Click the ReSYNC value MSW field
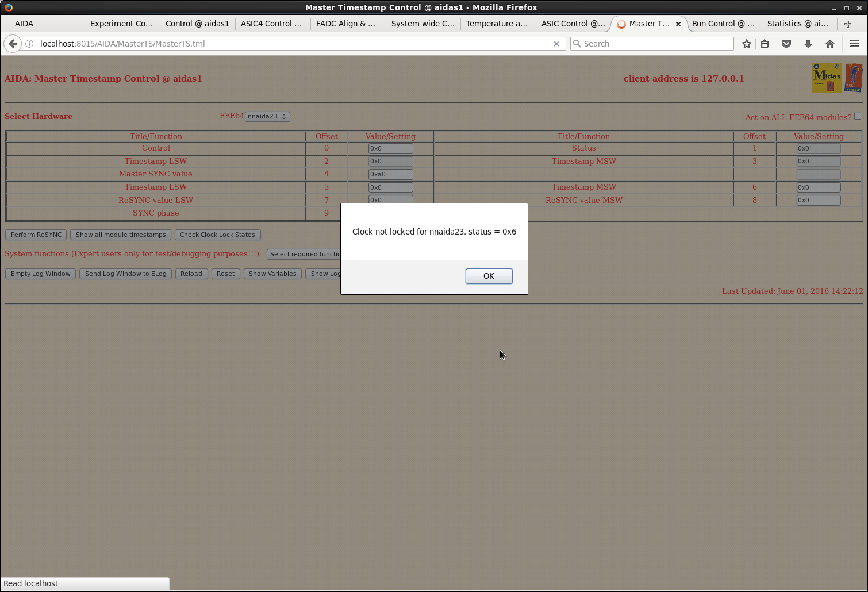868x592 pixels. (x=819, y=201)
